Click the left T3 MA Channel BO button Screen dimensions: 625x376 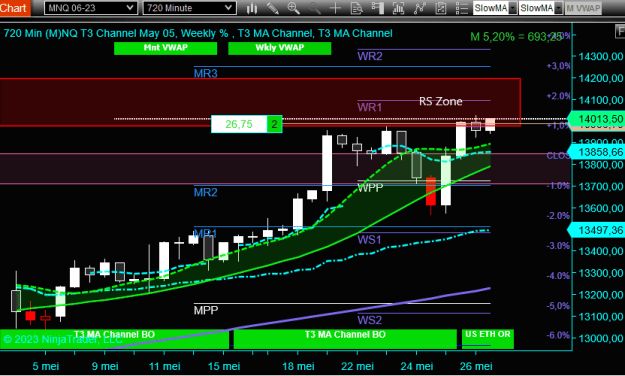coord(114,338)
